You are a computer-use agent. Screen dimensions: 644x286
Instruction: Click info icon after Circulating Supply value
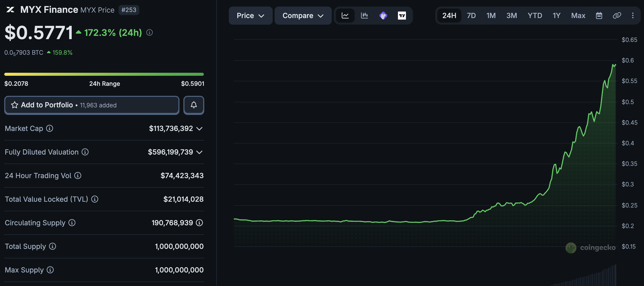click(199, 223)
